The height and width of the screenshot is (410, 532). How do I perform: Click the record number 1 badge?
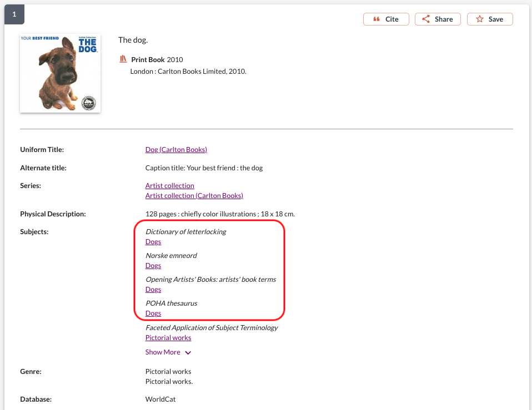pyautogui.click(x=14, y=14)
